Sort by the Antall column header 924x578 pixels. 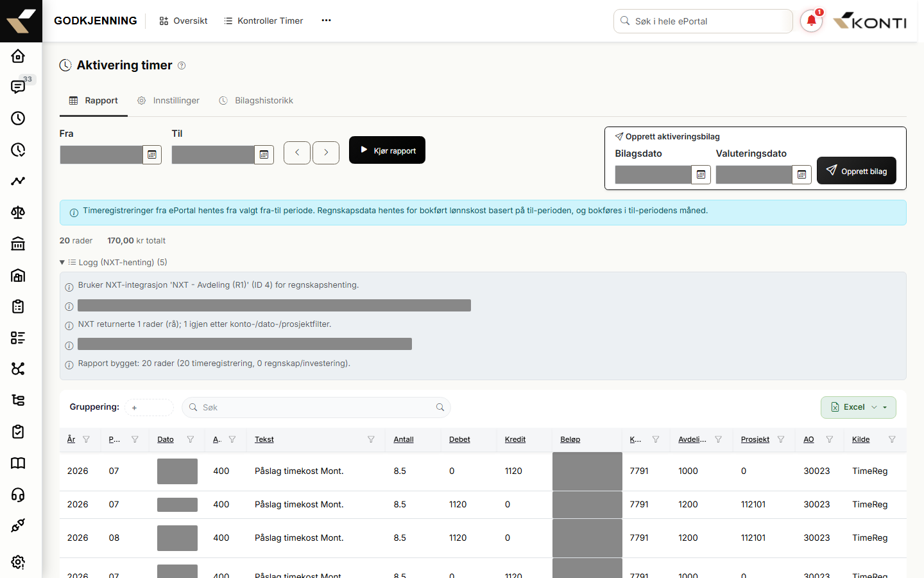coord(404,439)
